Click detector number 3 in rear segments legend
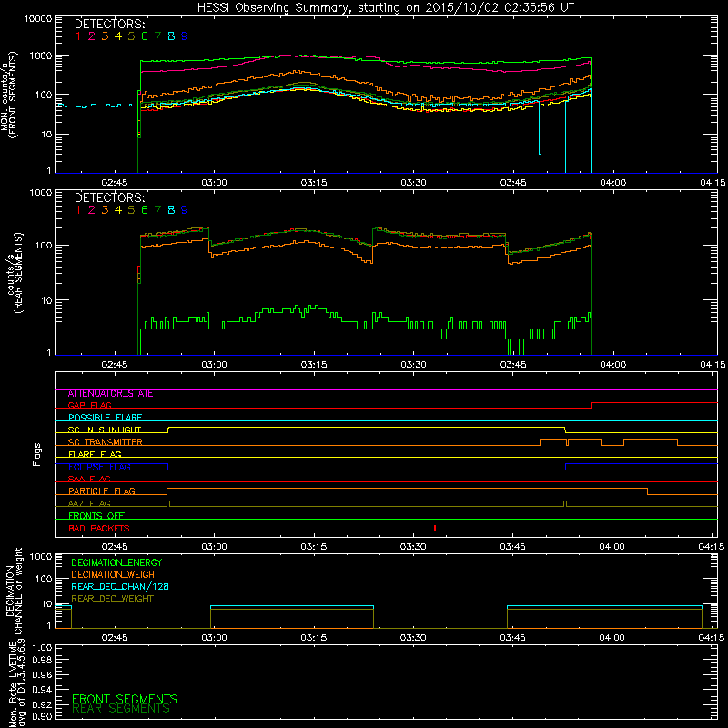The image size is (728, 728). coord(105,210)
